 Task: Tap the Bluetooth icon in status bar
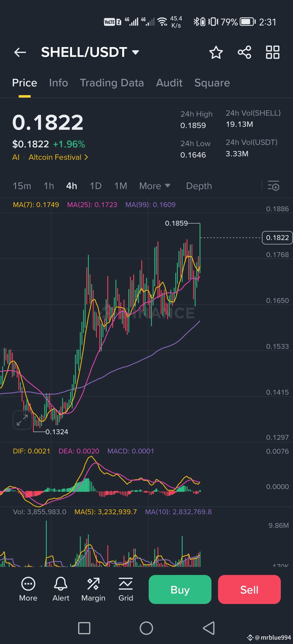(196, 22)
